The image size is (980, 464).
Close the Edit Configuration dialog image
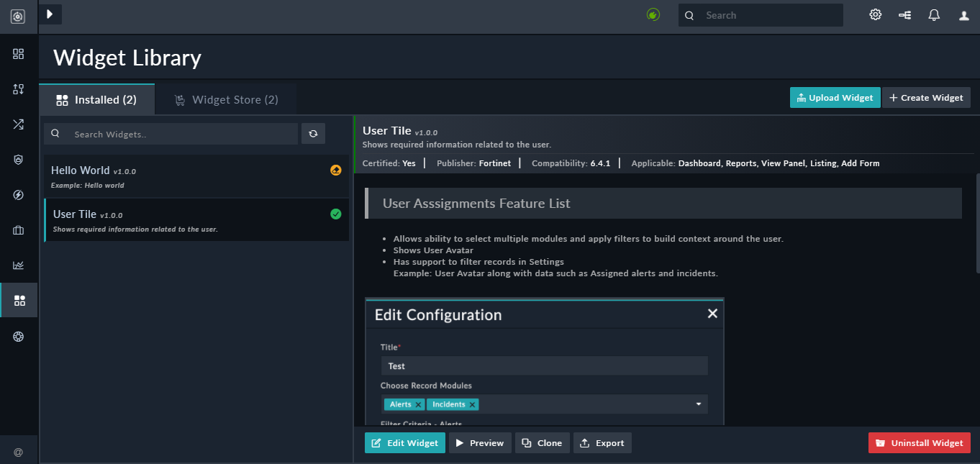[x=712, y=314]
